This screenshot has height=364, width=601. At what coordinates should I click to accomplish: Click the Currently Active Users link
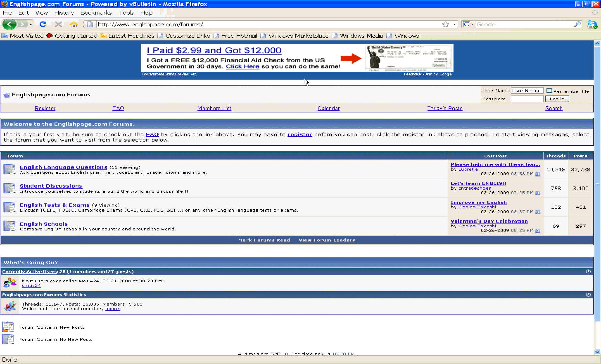(30, 271)
